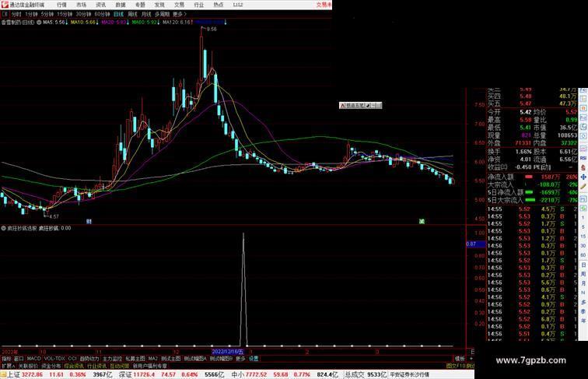Select the 30分钟 period
Screen dimensions: 588x379
click(x=83, y=14)
